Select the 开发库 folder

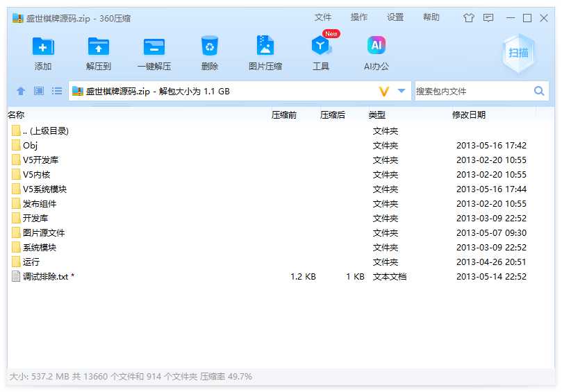tap(281, 218)
